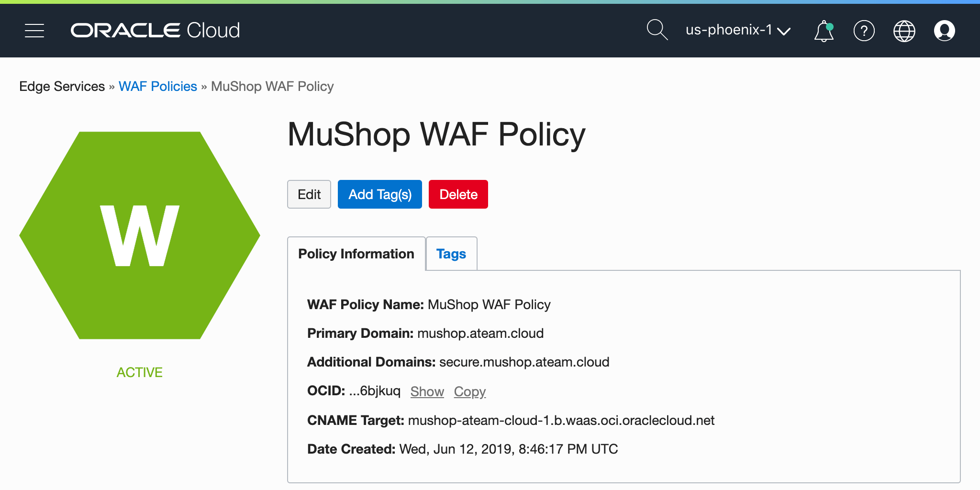Copy the OCID to clipboard

click(x=469, y=391)
